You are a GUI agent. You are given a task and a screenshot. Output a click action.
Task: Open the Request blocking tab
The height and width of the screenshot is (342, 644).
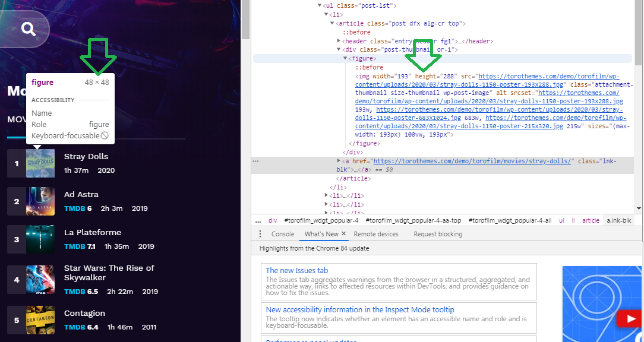[x=438, y=234]
